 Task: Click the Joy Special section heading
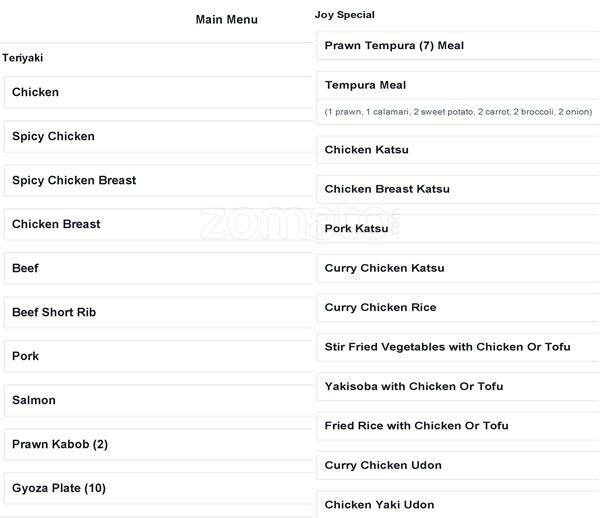point(345,15)
